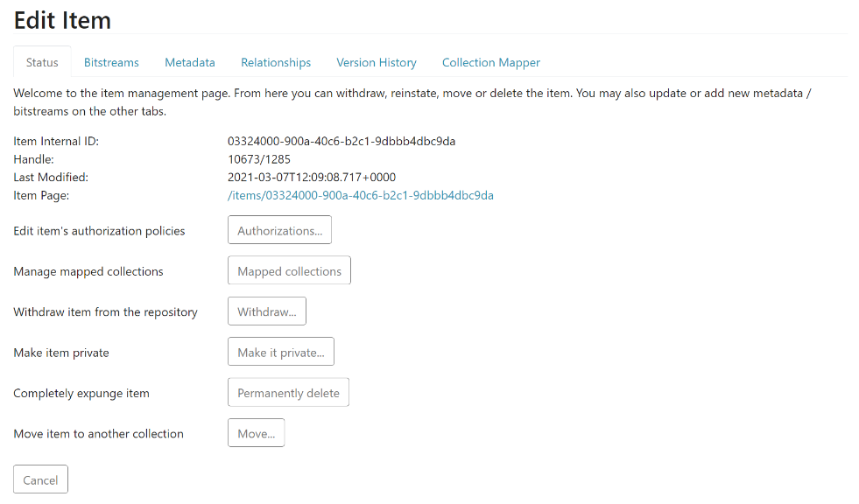Click the Last Modified timestamp value
Image resolution: width=859 pixels, height=504 pixels.
click(x=311, y=177)
